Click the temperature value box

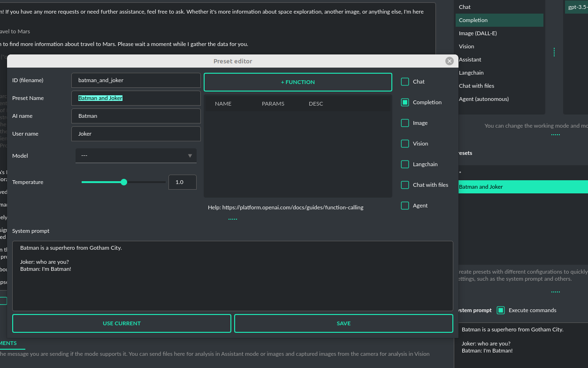click(x=182, y=182)
